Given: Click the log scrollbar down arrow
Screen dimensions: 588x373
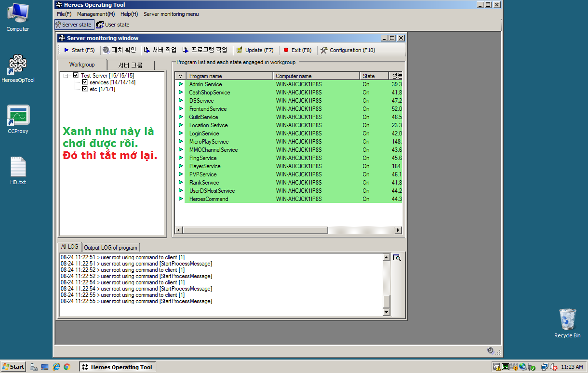Looking at the screenshot, I should (386, 312).
